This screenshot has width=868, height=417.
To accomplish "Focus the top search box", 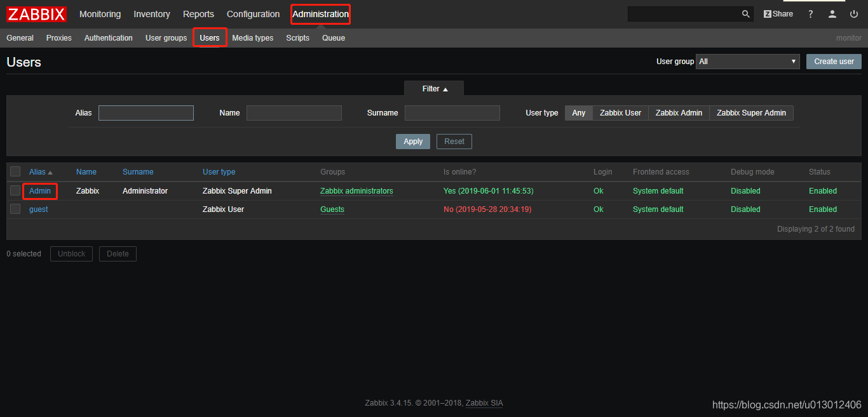I will pyautogui.click(x=684, y=14).
